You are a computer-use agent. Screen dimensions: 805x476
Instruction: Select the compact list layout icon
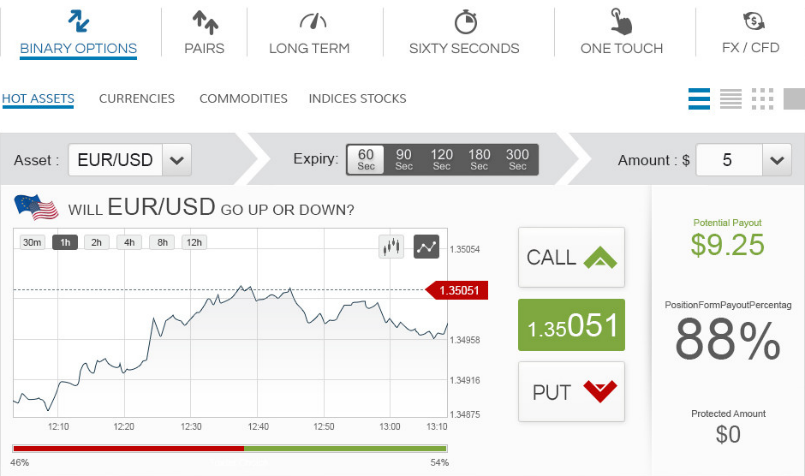(731, 99)
